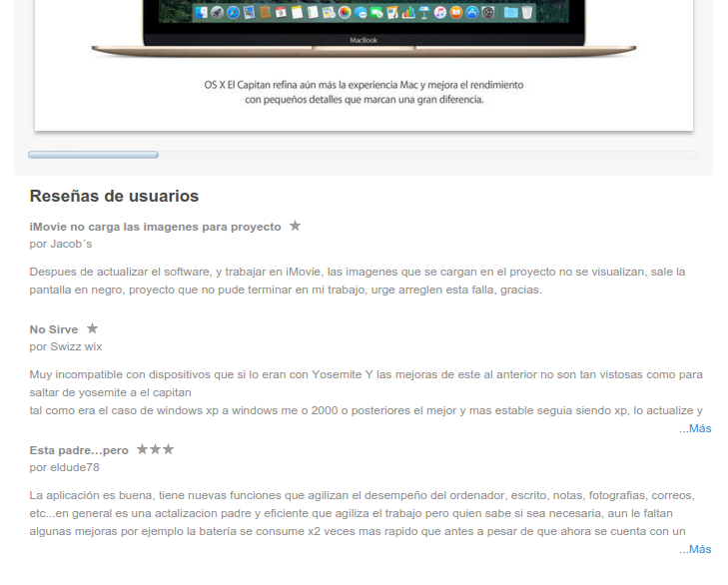Select the Esta padre...pero review title
Image resolution: width=728 pixels, height=585 pixels.
pyautogui.click(x=79, y=450)
